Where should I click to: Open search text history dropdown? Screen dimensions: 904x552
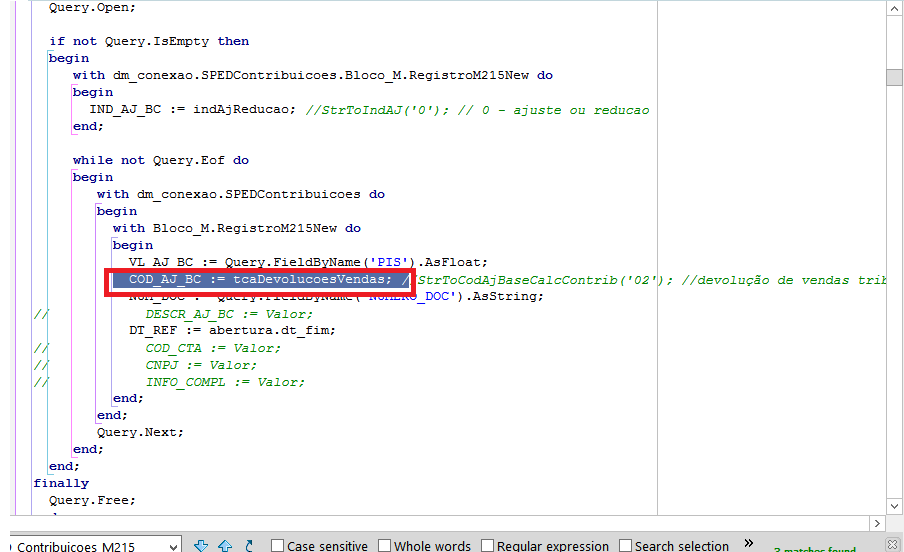point(173,547)
